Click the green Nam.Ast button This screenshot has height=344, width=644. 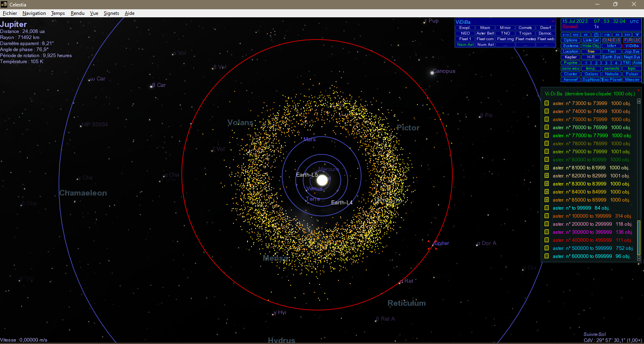point(465,45)
